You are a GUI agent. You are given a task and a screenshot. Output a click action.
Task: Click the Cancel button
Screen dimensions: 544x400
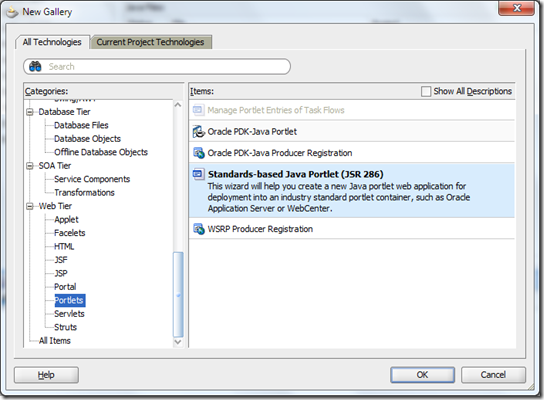[493, 375]
